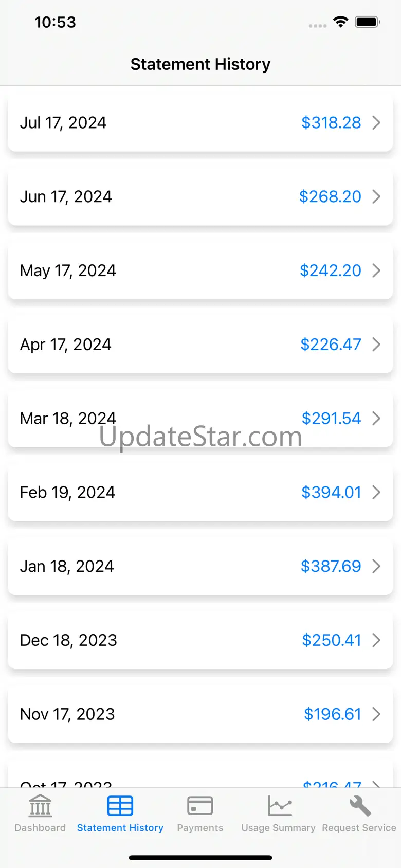Select the Dec 18, 2023 statement date

68,640
